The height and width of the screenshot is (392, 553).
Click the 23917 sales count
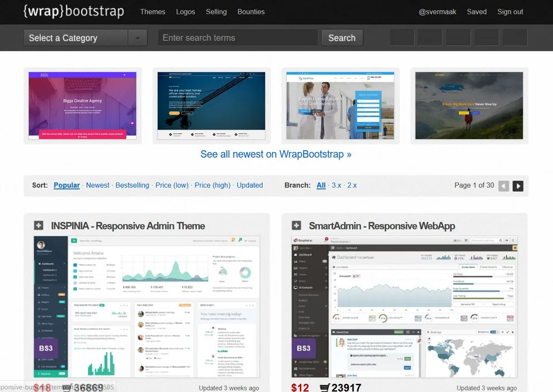(346, 388)
